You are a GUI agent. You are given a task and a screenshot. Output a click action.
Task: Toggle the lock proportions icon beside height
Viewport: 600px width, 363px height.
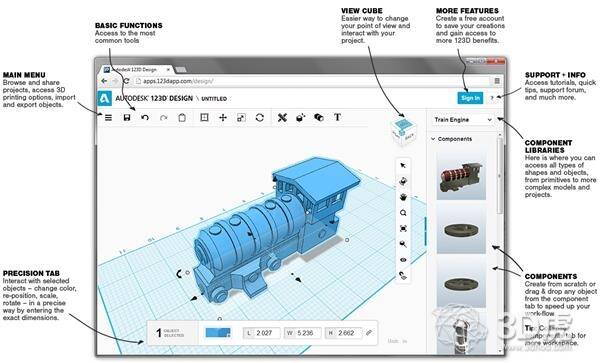pyautogui.click(x=369, y=333)
